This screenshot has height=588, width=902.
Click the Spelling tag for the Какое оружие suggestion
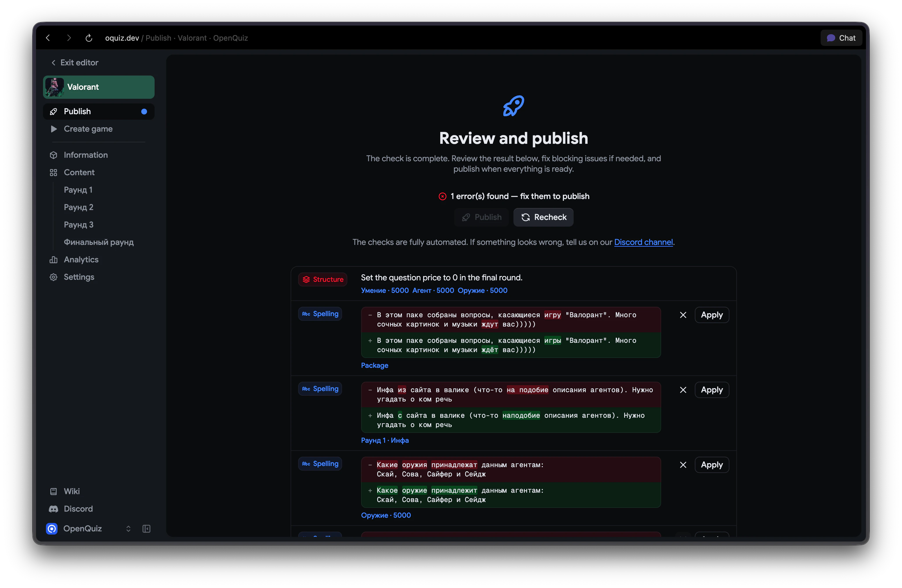click(320, 464)
